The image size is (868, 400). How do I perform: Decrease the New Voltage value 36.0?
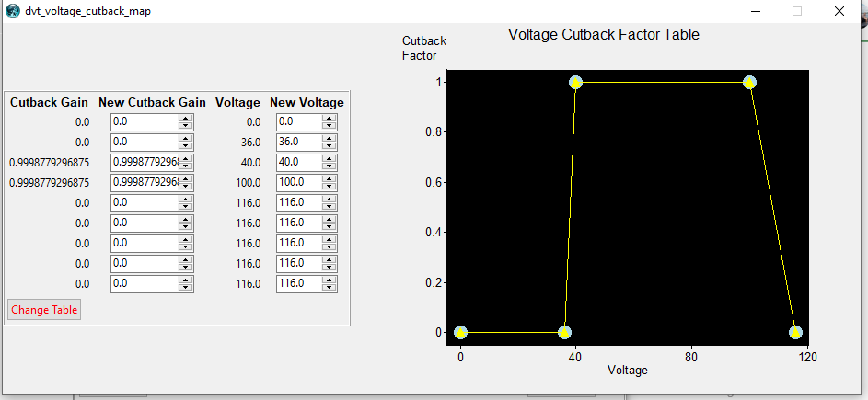[330, 146]
